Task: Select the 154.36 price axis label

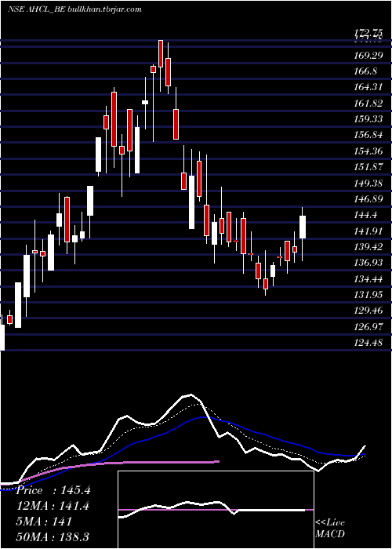Action: [x=368, y=151]
